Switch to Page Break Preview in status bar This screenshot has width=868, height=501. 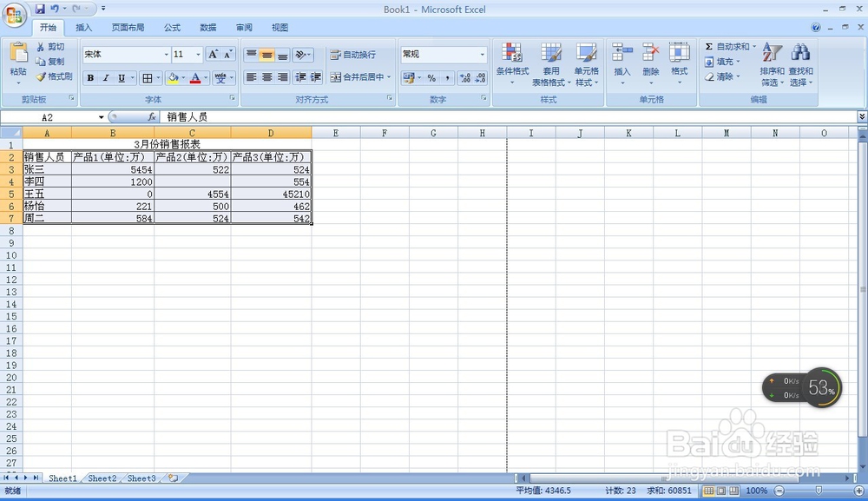pos(734,491)
